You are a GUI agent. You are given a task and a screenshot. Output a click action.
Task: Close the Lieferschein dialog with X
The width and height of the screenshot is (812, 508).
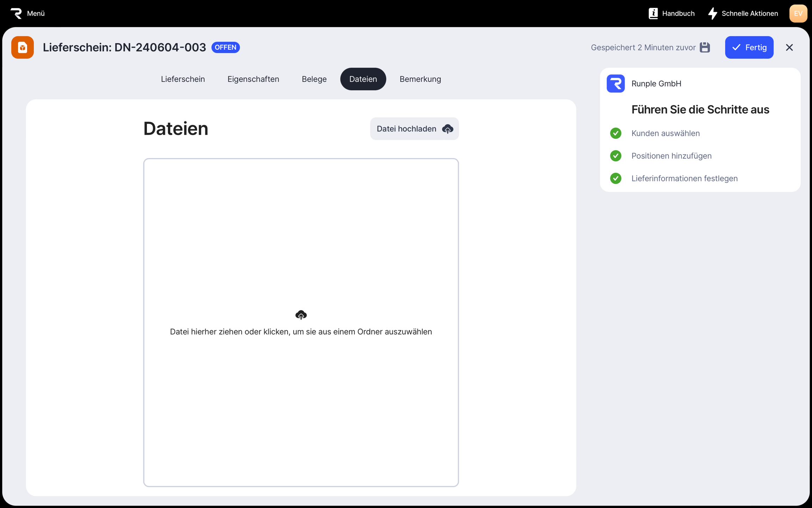point(789,47)
